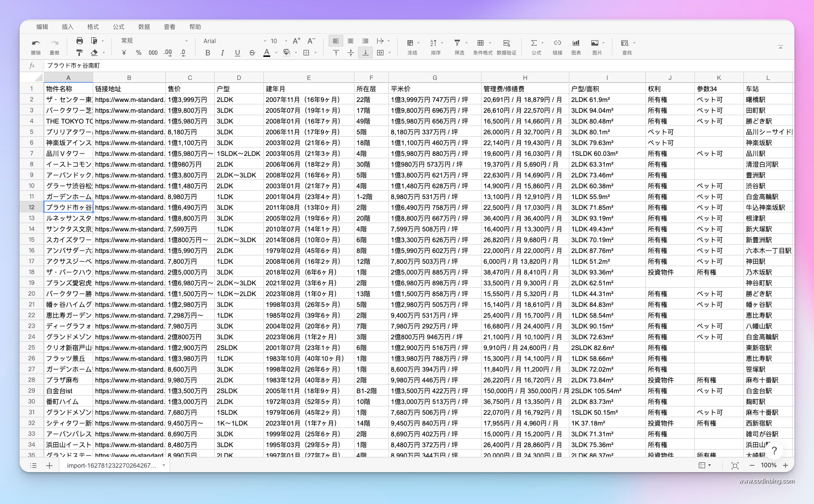Select row 12 header
Viewport: 814px width, 504px height.
[x=31, y=207]
